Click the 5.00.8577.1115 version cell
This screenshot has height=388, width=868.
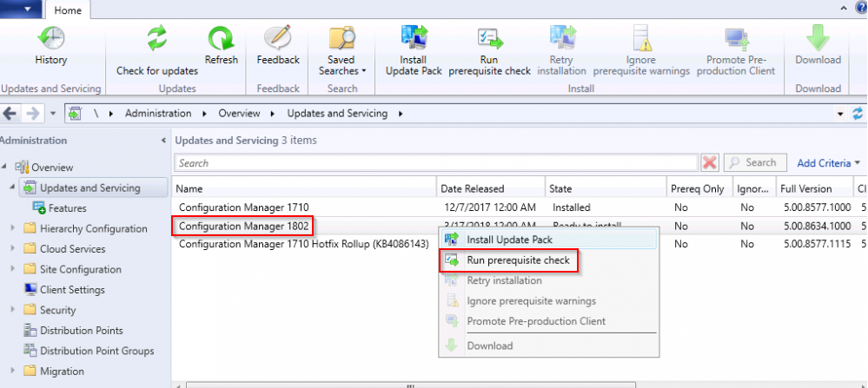[x=815, y=244]
